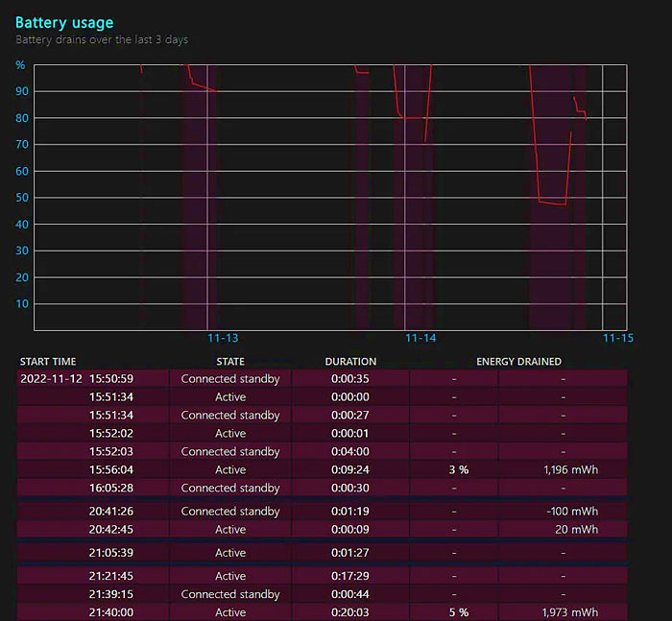Click the 3 % energy drained cell

pos(459,469)
